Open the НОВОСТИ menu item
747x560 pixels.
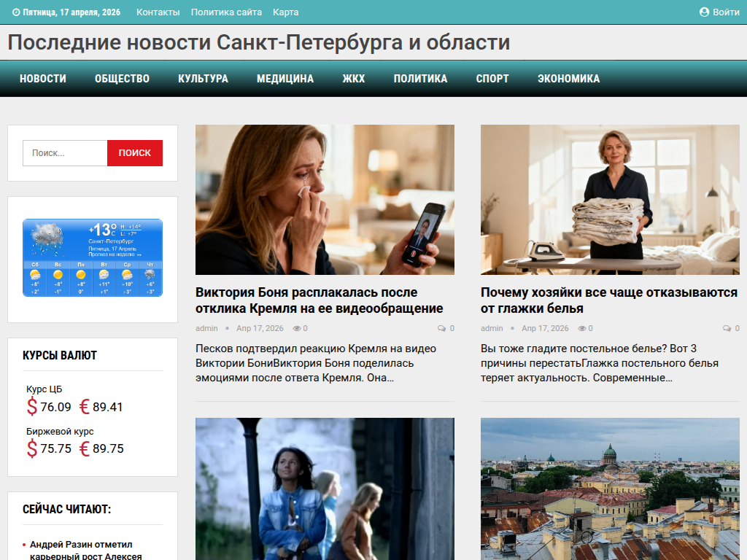point(42,78)
